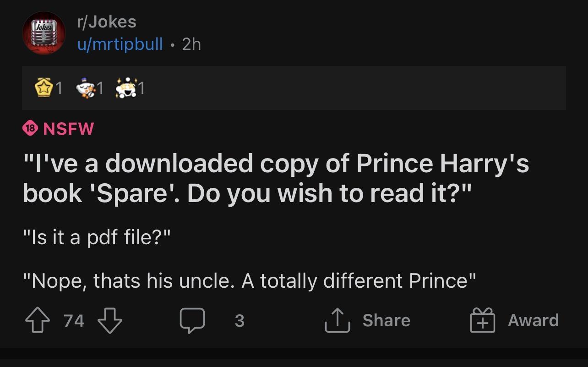Tap the Share button label
Image resolution: width=588 pixels, height=367 pixels.
(386, 320)
